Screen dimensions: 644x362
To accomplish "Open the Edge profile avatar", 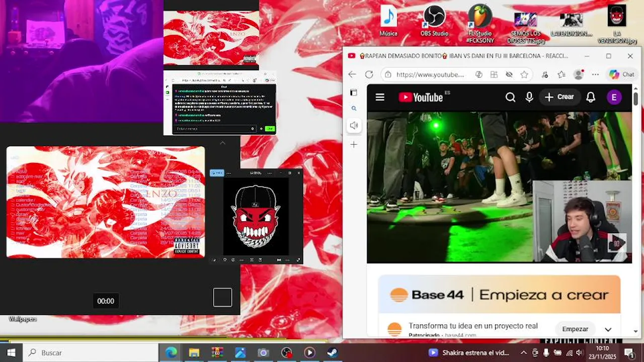I will coord(579,74).
